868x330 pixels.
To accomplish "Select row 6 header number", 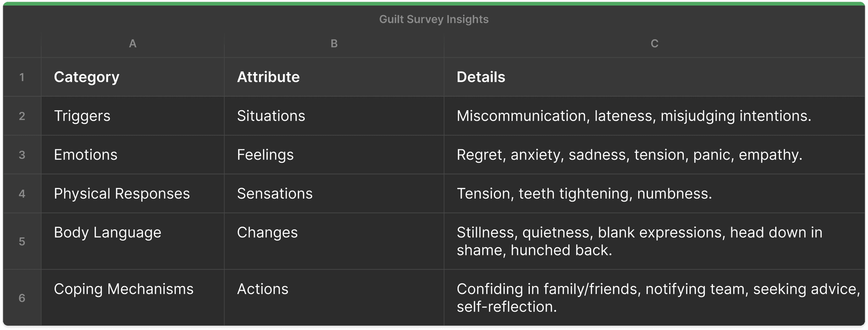I will tap(22, 298).
